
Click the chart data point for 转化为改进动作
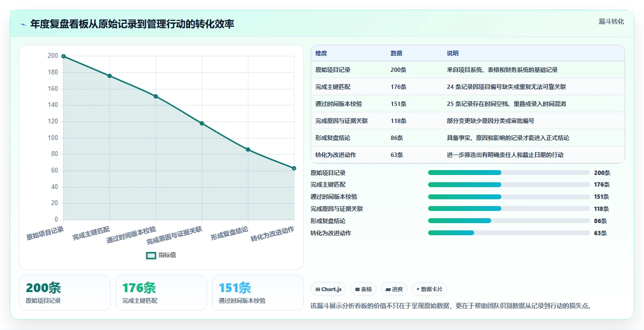click(294, 168)
